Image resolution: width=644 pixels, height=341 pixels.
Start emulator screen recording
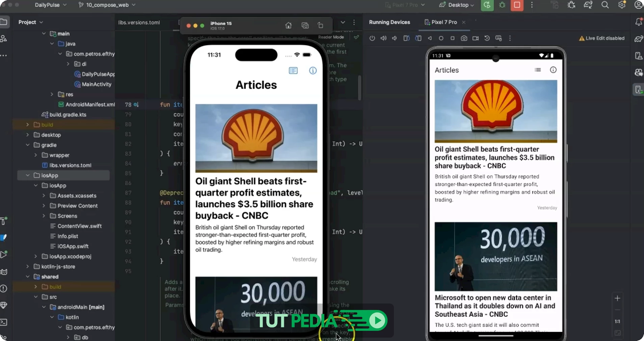[x=476, y=38]
